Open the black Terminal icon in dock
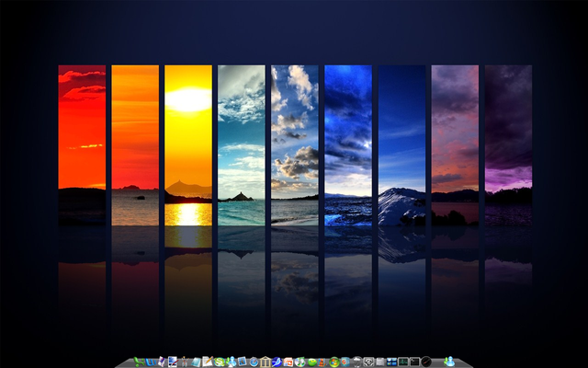This screenshot has height=368, width=588. pyautogui.click(x=414, y=362)
